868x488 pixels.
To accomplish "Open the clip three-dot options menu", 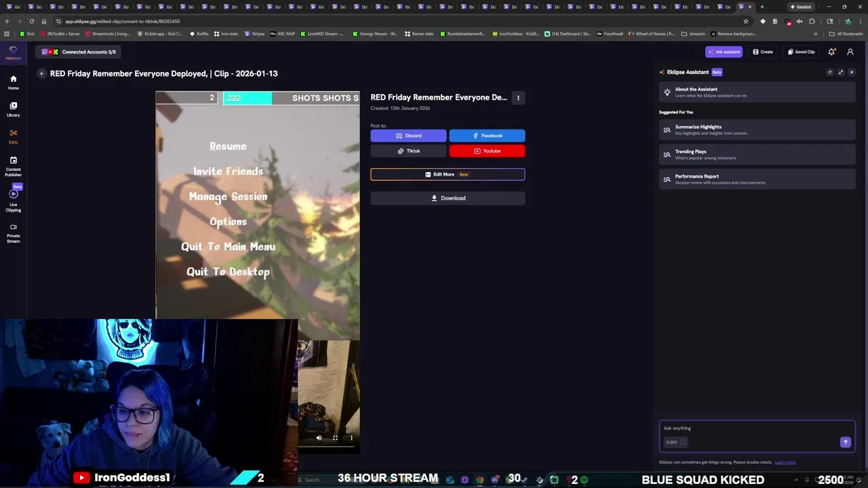I will click(x=518, y=98).
